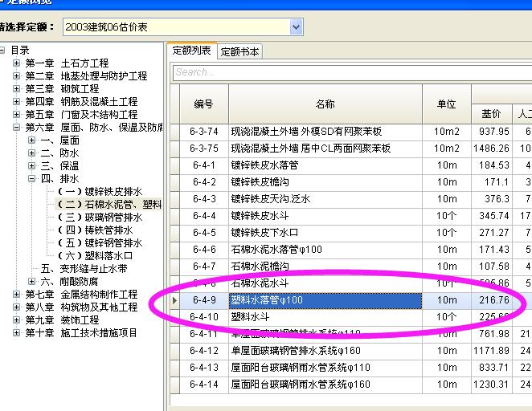Expand 第十章 施工技术措施项目 node
Viewport: 532px width, 411px height.
[x=16, y=332]
